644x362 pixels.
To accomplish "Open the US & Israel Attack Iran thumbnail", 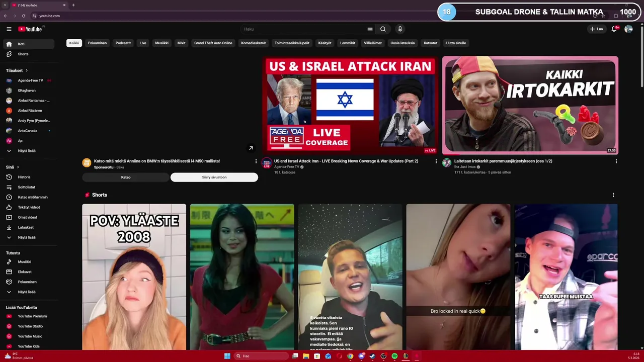I will click(x=350, y=105).
